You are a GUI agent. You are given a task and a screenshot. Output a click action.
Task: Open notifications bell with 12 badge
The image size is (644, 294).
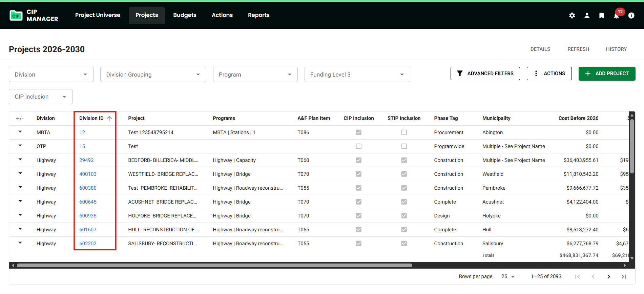pyautogui.click(x=616, y=16)
